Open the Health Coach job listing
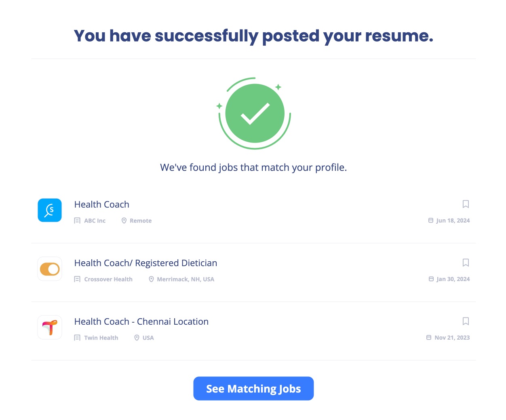The height and width of the screenshot is (420, 506). pyautogui.click(x=101, y=204)
